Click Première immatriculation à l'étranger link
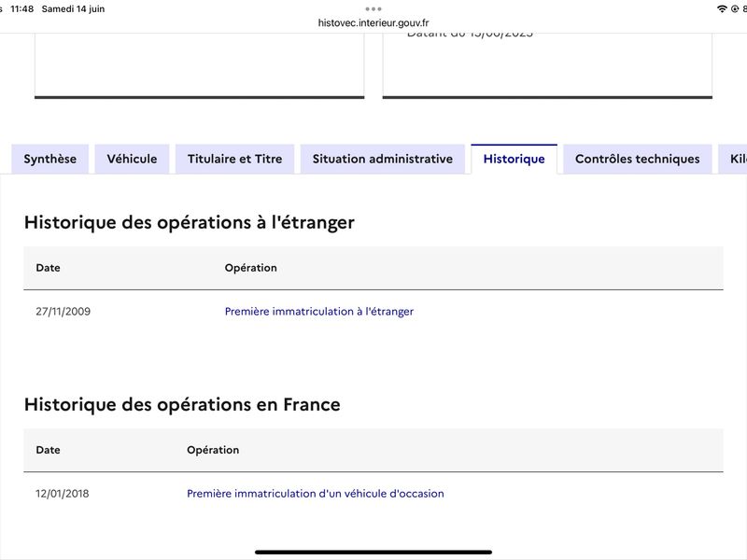Screen dimensions: 747x560 coord(319,312)
